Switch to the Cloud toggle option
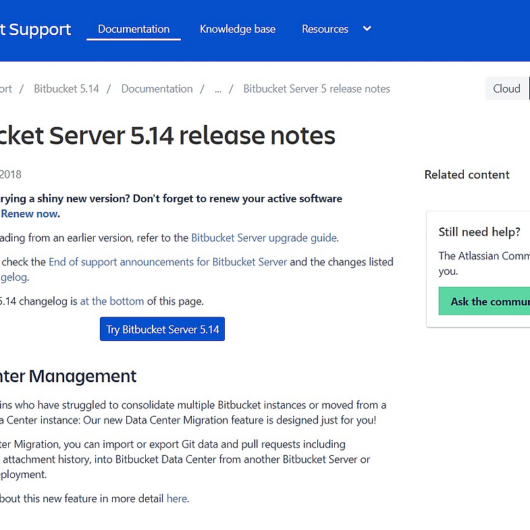The height and width of the screenshot is (530, 530). (506, 89)
